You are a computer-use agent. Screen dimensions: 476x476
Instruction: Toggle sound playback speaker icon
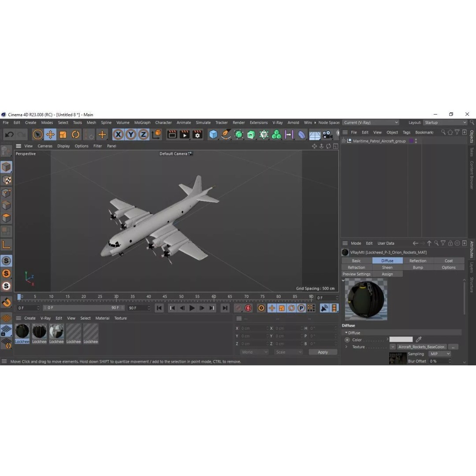click(x=324, y=308)
